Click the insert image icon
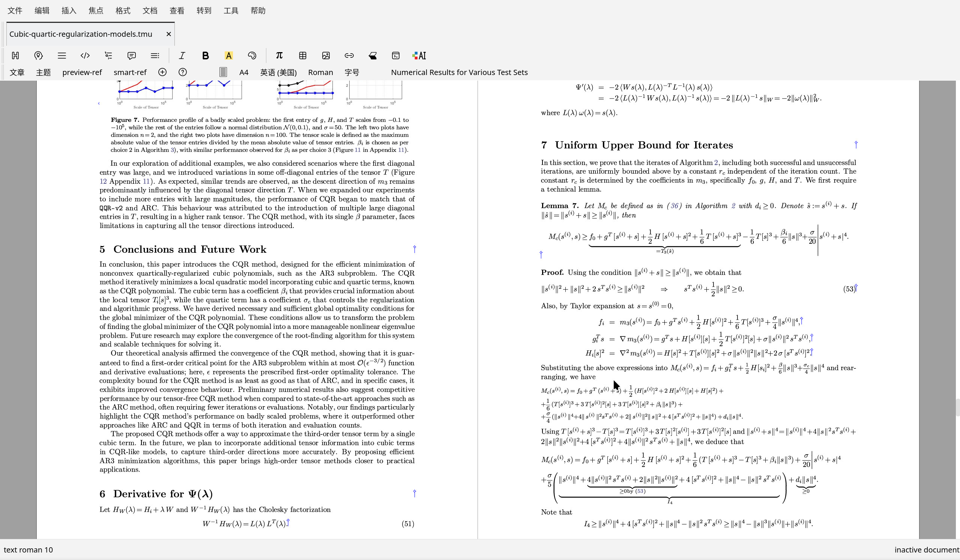 (326, 56)
